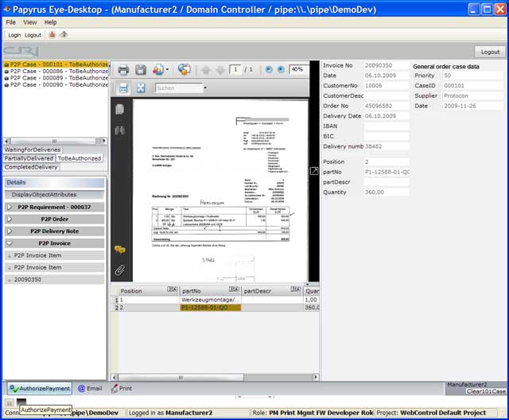Viewport: 509px width, 420px height.
Task: Open the page thumbnails side panel
Action: [x=120, y=110]
